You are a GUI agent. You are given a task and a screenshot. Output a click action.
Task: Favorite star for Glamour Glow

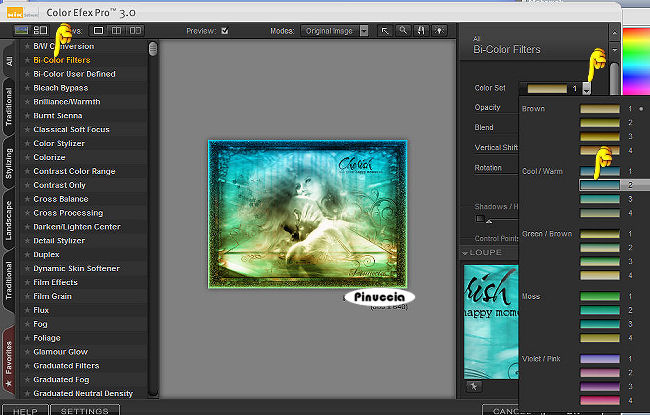pos(27,352)
